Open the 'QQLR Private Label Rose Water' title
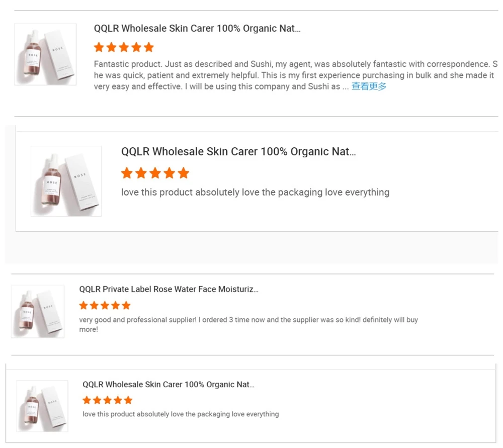 [169, 289]
